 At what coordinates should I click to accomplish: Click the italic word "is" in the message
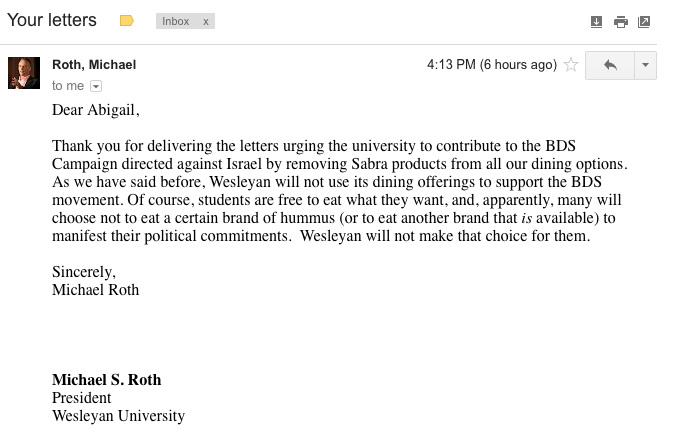526,218
